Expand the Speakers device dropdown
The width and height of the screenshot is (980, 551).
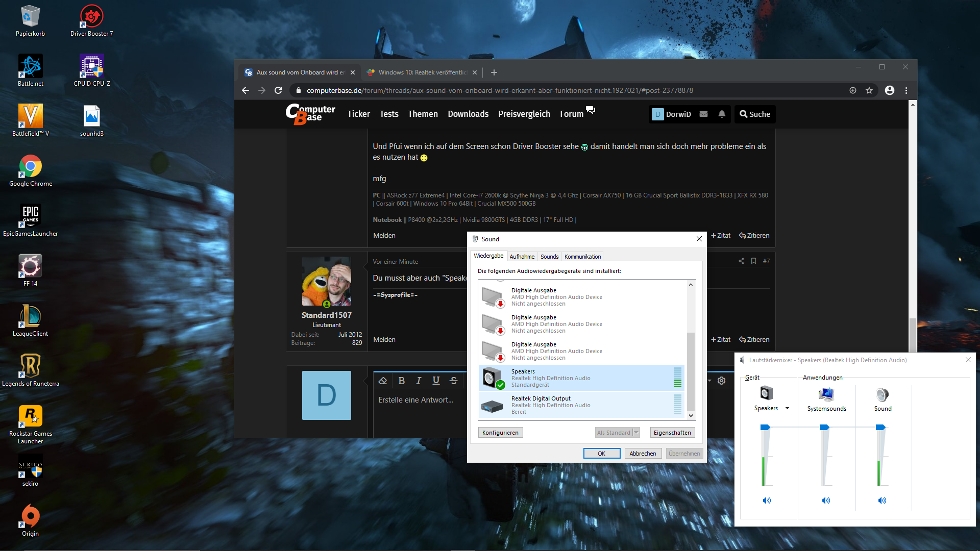click(x=787, y=408)
